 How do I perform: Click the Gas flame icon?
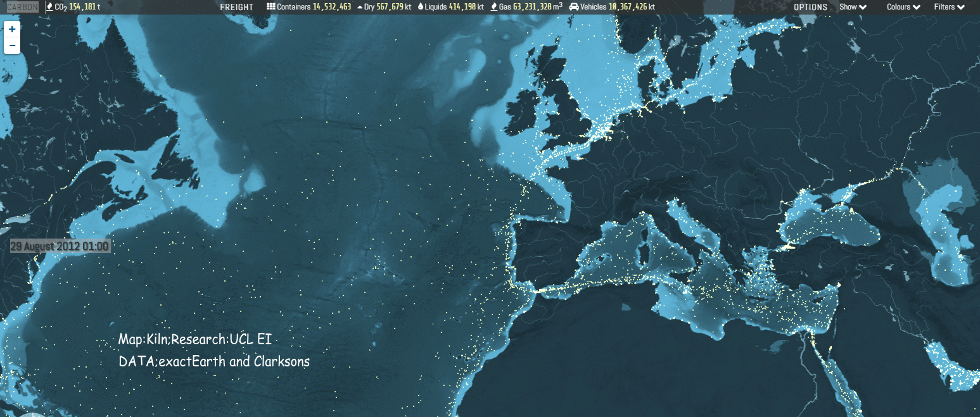(493, 7)
